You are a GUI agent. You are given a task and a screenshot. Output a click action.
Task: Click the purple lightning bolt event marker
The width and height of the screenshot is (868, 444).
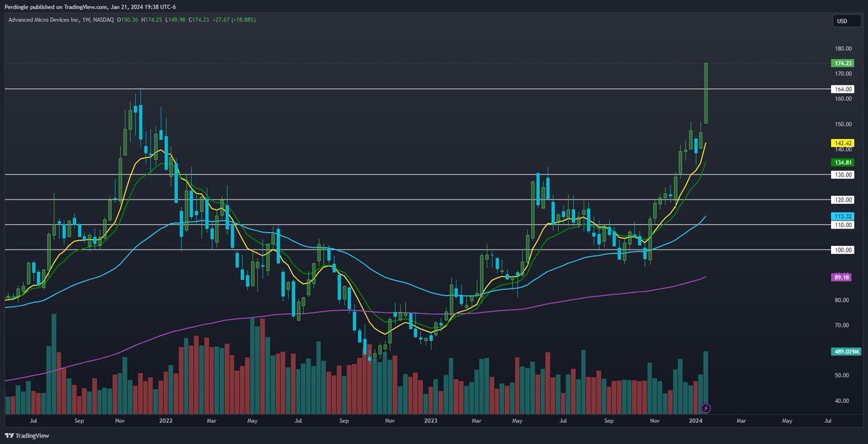coord(706,408)
